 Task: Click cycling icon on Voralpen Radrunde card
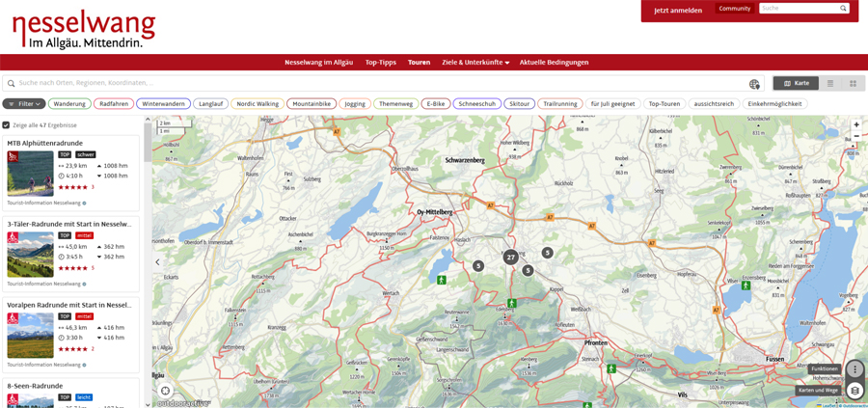(x=13, y=318)
